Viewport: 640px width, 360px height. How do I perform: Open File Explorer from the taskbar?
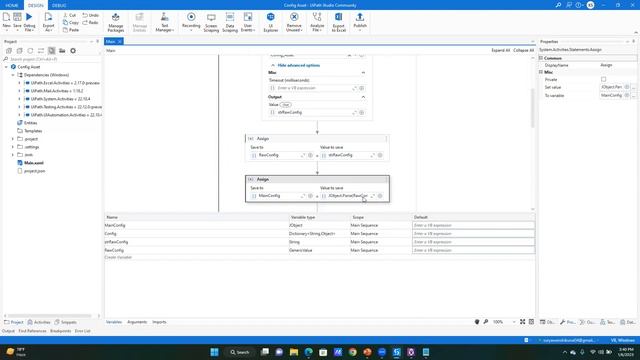294,352
